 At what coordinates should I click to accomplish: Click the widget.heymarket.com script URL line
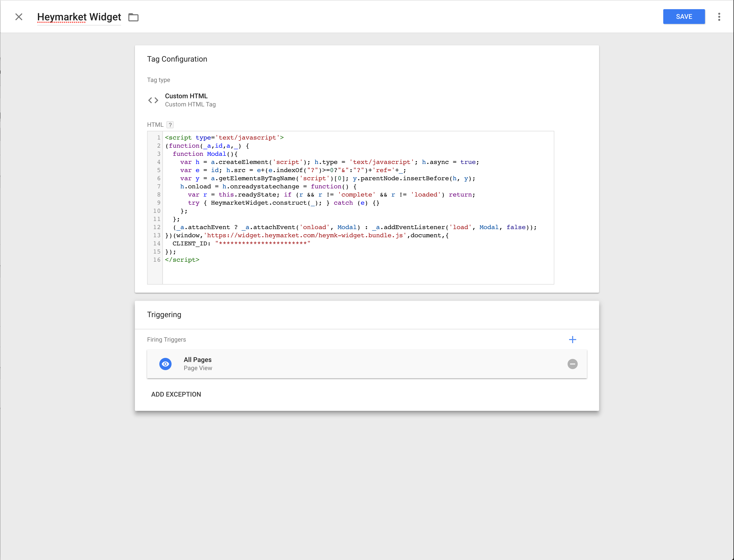click(307, 235)
